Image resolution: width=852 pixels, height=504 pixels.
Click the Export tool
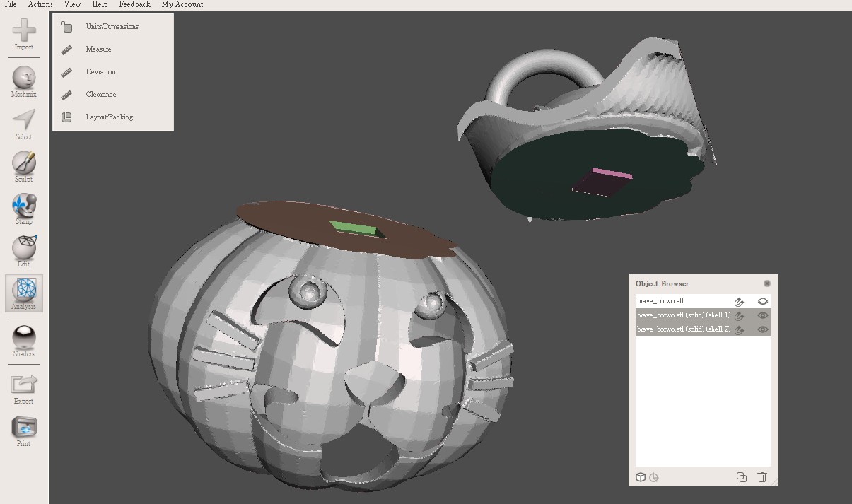(24, 388)
